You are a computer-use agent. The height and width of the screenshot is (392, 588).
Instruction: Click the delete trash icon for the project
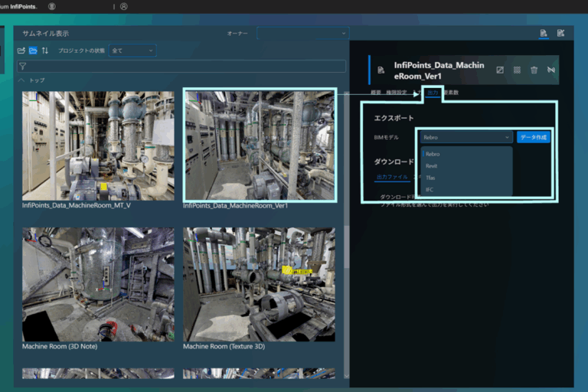tap(534, 70)
